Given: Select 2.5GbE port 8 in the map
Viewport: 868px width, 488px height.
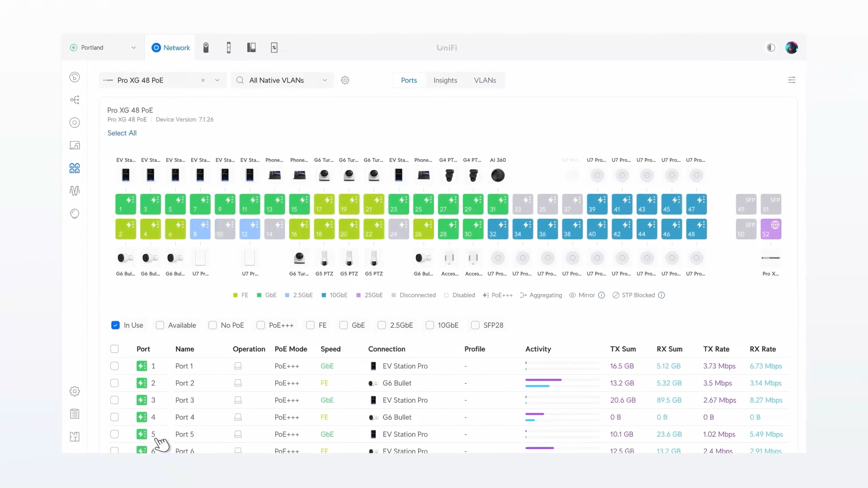Looking at the screenshot, I should 200,229.
